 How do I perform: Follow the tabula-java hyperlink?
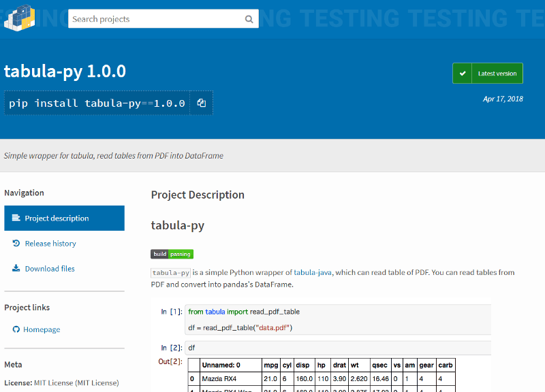pos(313,272)
